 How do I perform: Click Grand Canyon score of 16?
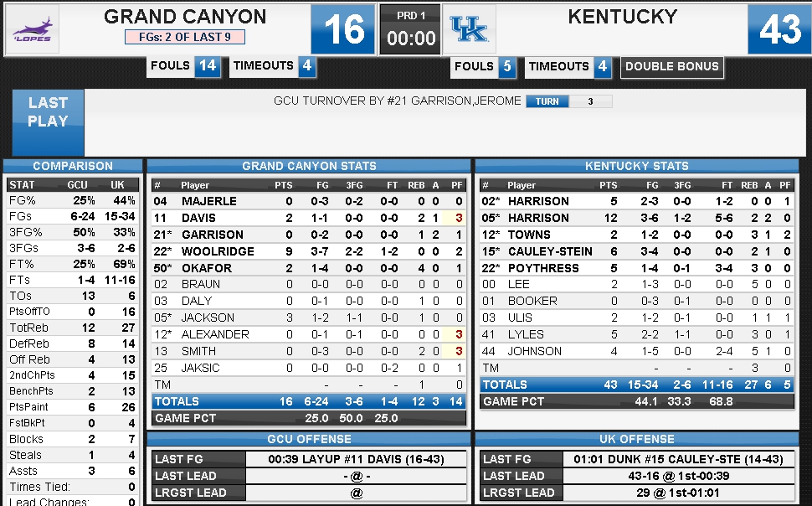click(x=343, y=29)
